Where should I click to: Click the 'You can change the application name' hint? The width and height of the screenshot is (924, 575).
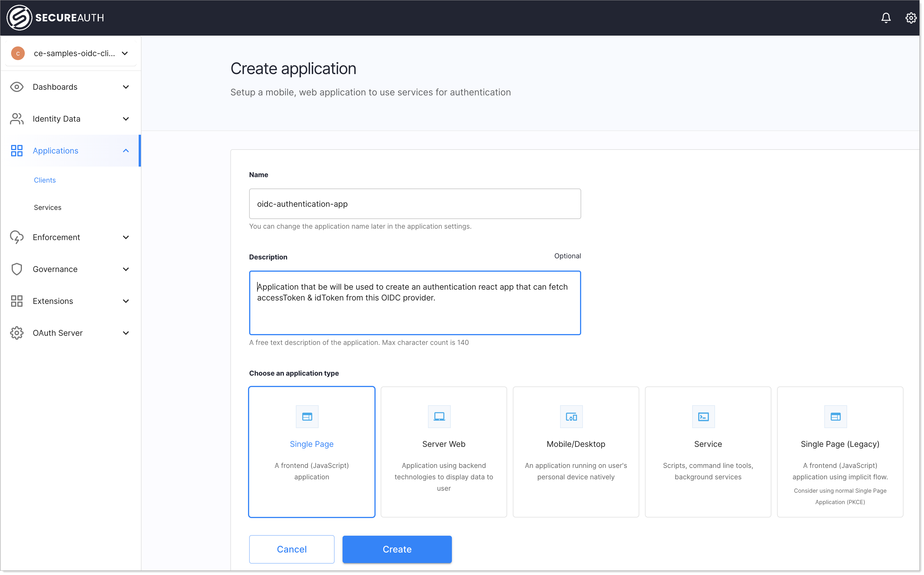(x=360, y=226)
